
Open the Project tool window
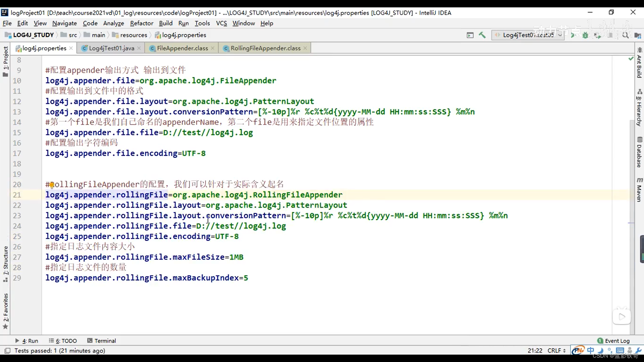5,61
